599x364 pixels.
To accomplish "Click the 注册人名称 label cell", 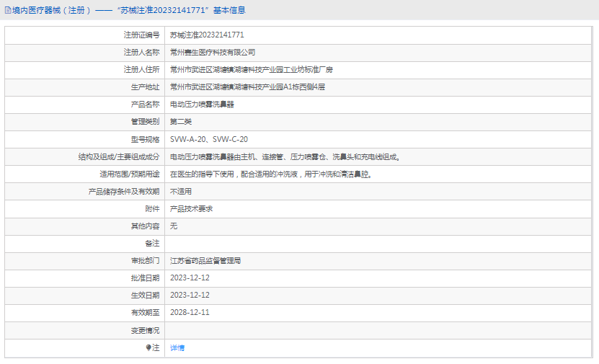I will pos(141,53).
